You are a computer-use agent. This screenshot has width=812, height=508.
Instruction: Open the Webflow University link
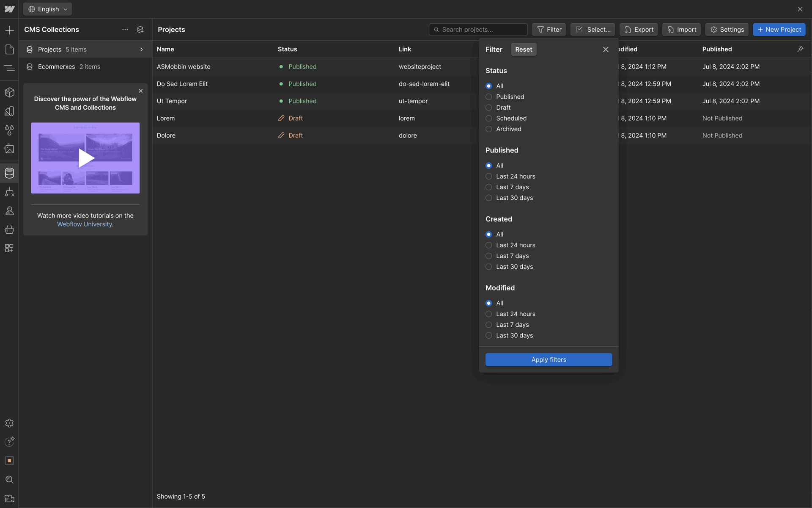tap(85, 224)
